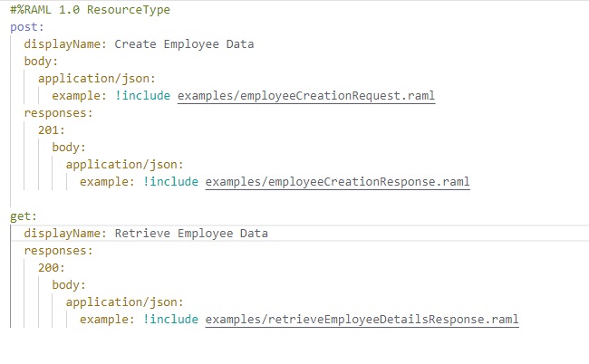Click the !include keyword on the employeeCreationRequest line
This screenshot has width=589, height=364.
pyautogui.click(x=143, y=96)
